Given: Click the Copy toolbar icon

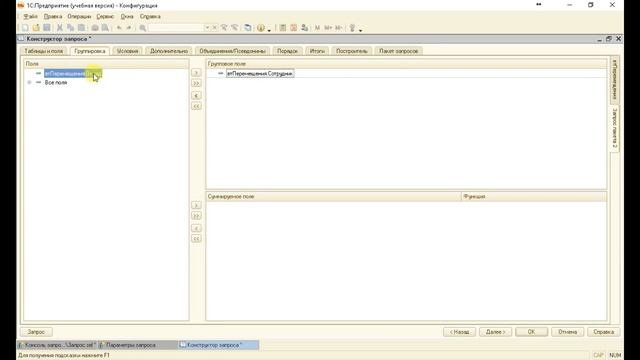Looking at the screenshot, I should click(x=71, y=28).
